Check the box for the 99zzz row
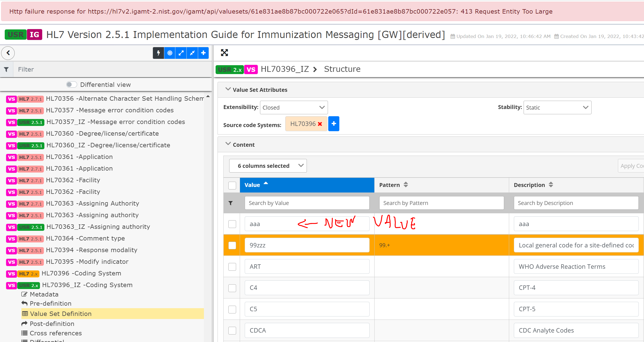The height and width of the screenshot is (342, 644). click(232, 245)
